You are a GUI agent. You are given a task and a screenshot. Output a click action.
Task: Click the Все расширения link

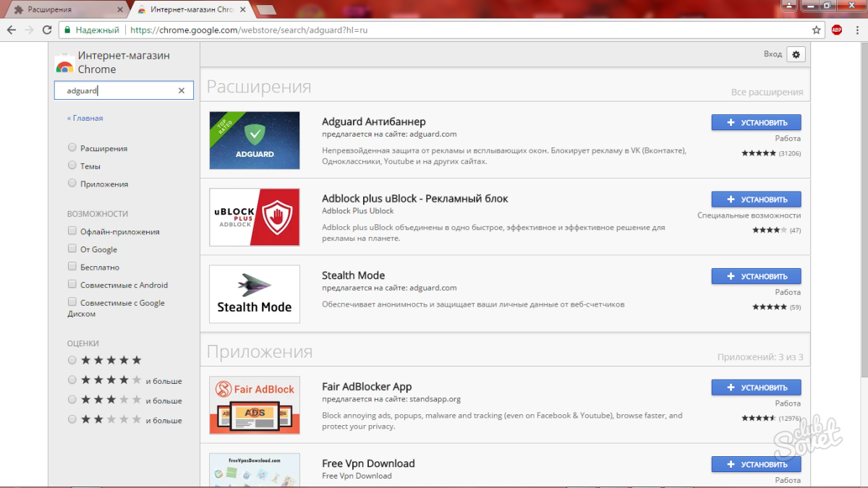pyautogui.click(x=767, y=93)
